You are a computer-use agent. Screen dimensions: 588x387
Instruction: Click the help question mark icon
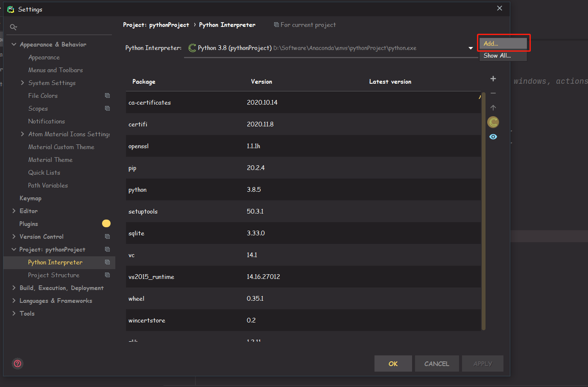pos(18,364)
